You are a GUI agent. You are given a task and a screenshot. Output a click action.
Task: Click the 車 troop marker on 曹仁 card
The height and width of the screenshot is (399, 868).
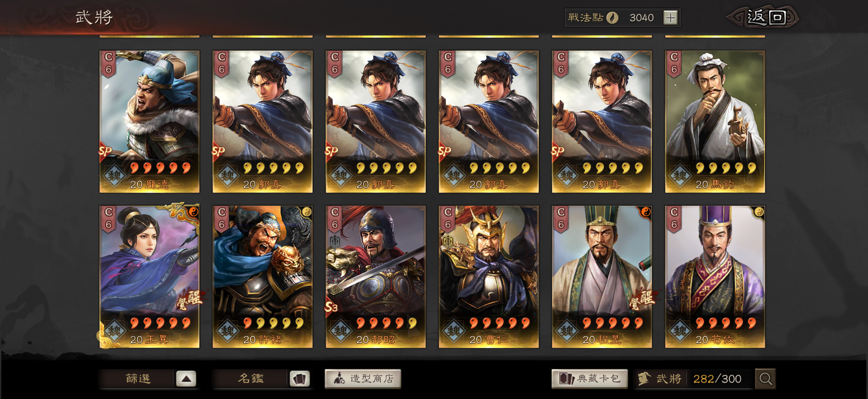(448, 242)
